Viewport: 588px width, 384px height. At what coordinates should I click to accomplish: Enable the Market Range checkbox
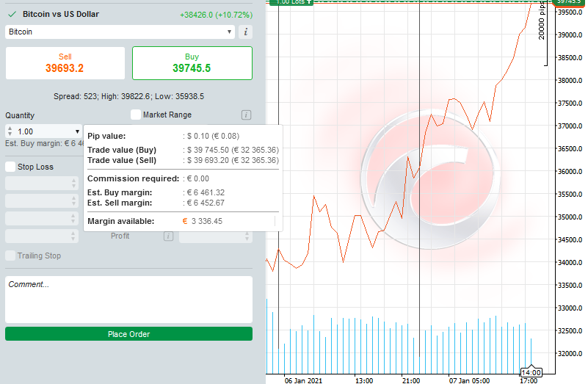pyautogui.click(x=136, y=115)
